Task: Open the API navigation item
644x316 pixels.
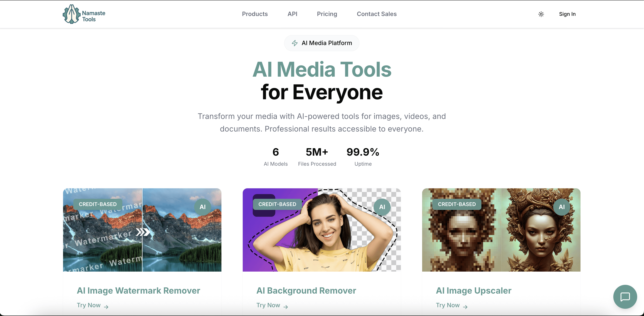Action: click(x=292, y=14)
